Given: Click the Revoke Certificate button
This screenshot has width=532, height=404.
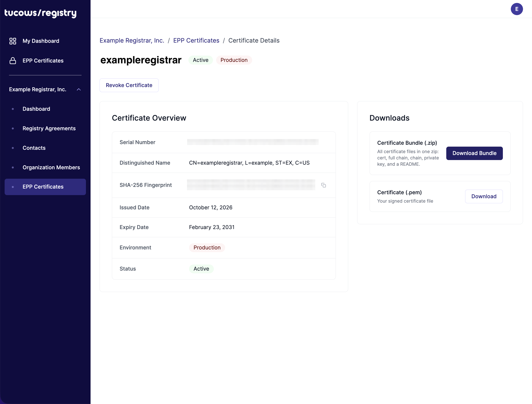Looking at the screenshot, I should point(129,85).
